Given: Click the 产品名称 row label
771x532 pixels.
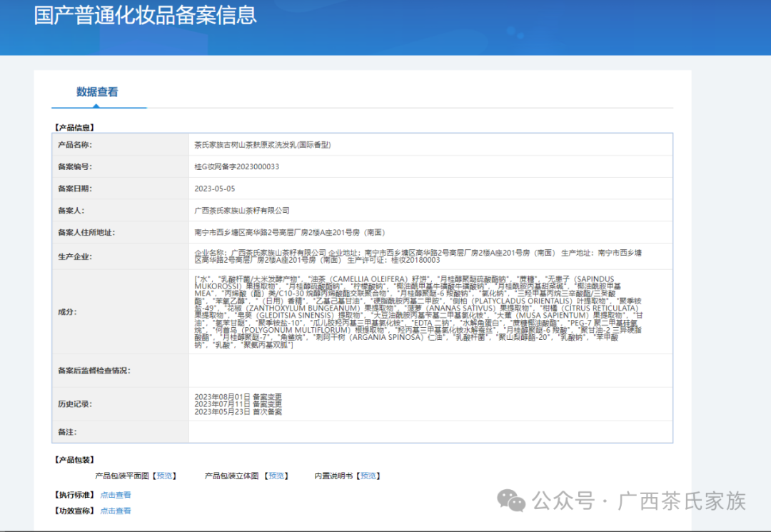Looking at the screenshot, I should pyautogui.click(x=75, y=144).
